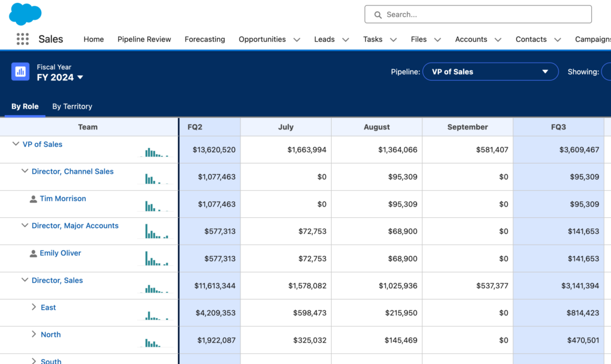611x364 pixels.
Task: Click the search magnifier icon
Action: pyautogui.click(x=378, y=14)
